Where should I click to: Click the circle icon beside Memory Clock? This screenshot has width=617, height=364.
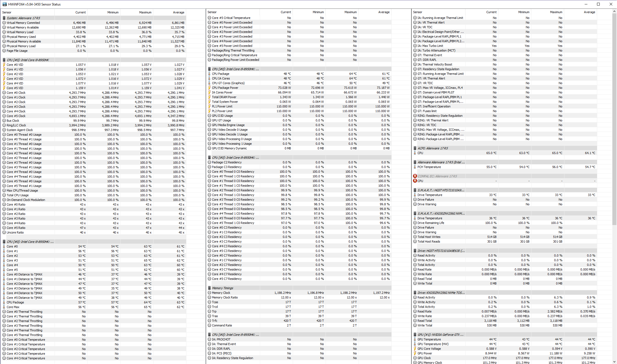tap(209, 293)
